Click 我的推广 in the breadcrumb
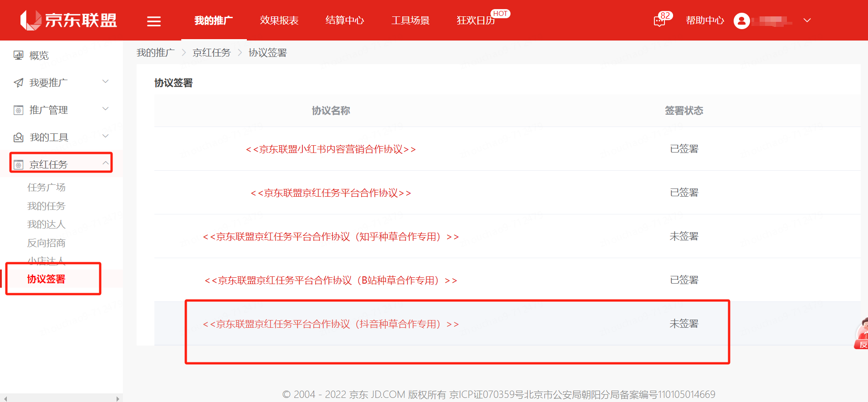Image resolution: width=868 pixels, height=402 pixels. point(155,53)
